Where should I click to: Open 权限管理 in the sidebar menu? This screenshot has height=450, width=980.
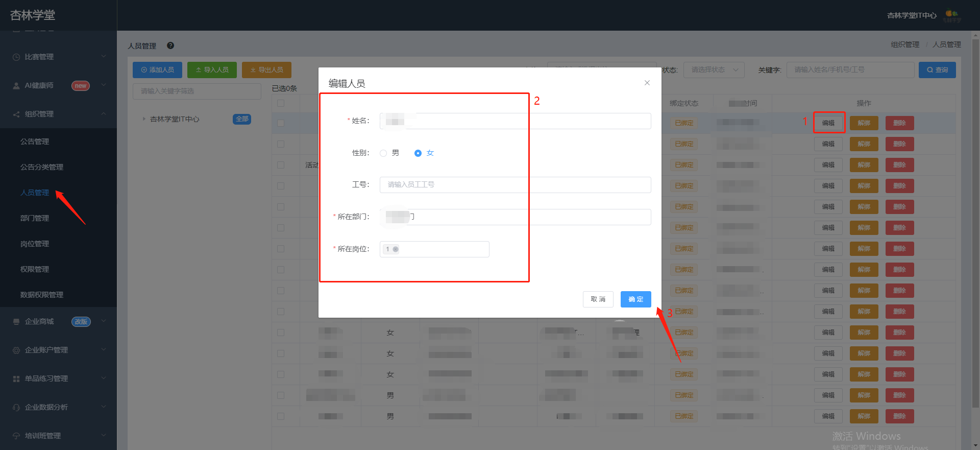(x=35, y=269)
